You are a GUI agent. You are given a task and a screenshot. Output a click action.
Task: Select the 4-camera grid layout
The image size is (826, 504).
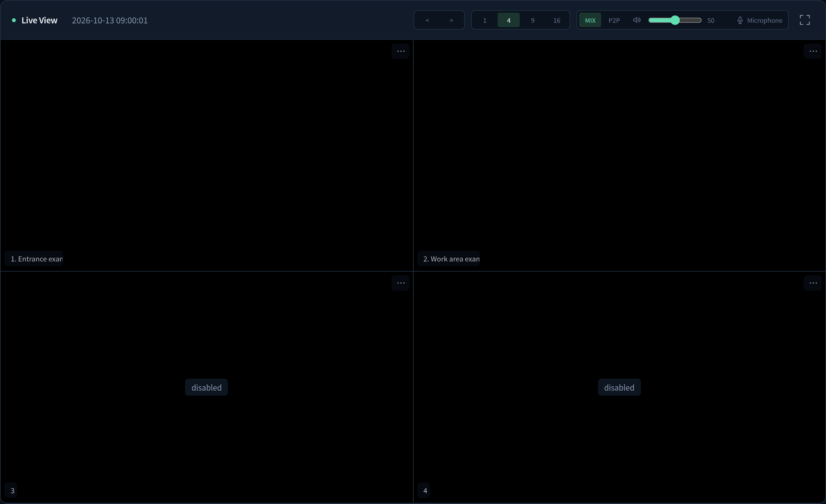(x=509, y=20)
